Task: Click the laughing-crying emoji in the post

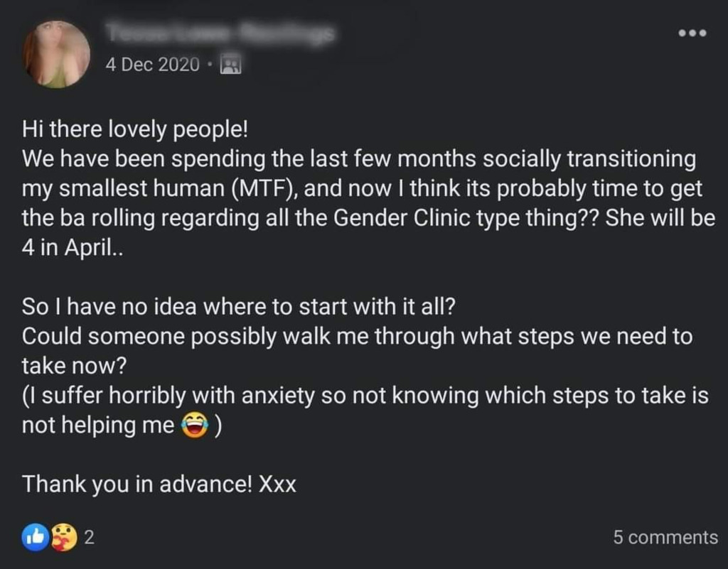Action: click(195, 426)
